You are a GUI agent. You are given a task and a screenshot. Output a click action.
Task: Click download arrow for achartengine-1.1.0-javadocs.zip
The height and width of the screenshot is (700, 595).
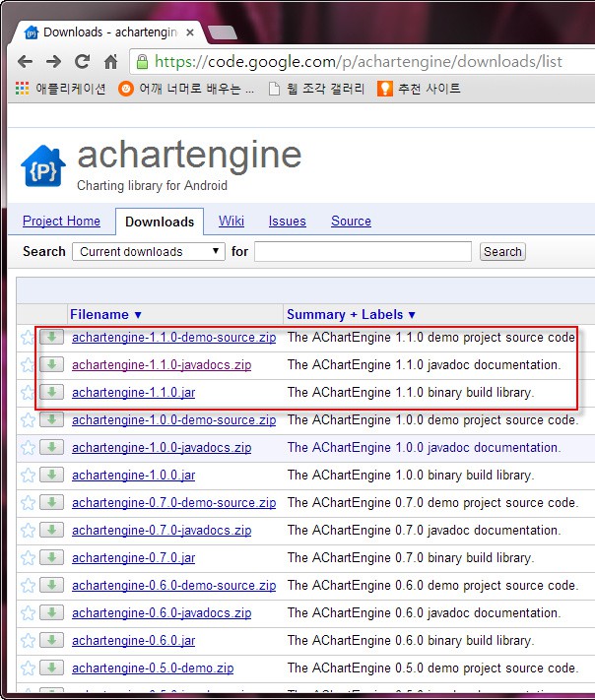click(x=52, y=364)
